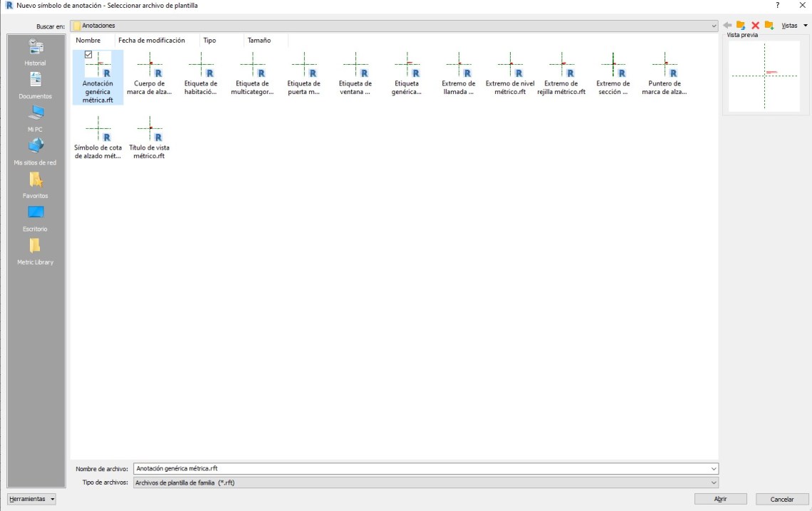Sort files by Fecha de modificación column
The image size is (812, 511).
click(x=151, y=41)
